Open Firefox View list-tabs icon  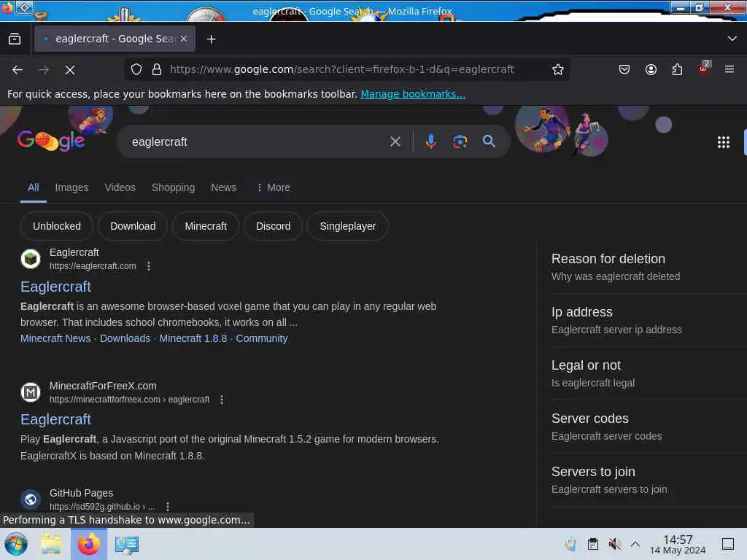pyautogui.click(x=15, y=39)
